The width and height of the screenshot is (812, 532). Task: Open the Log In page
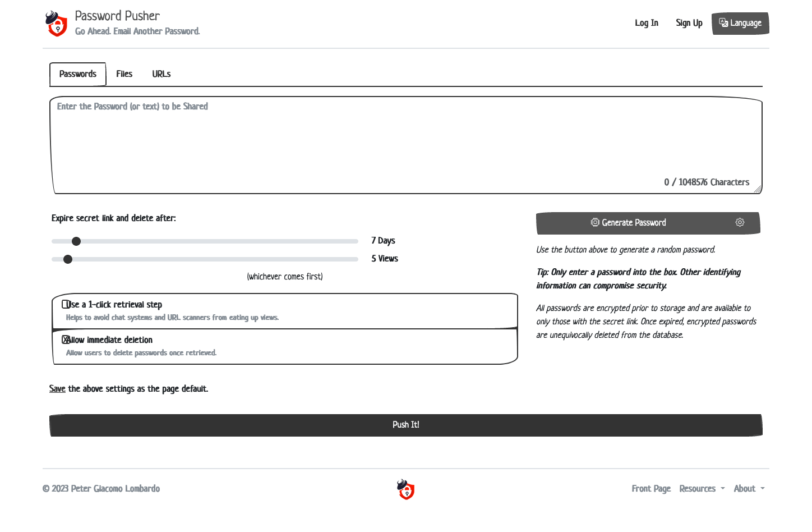646,23
